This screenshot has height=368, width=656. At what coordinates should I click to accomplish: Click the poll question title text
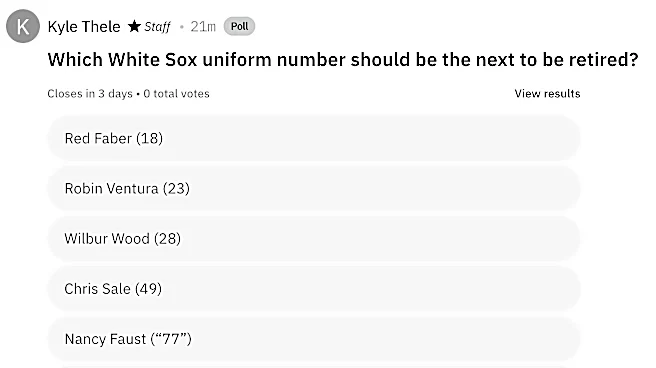click(x=343, y=60)
